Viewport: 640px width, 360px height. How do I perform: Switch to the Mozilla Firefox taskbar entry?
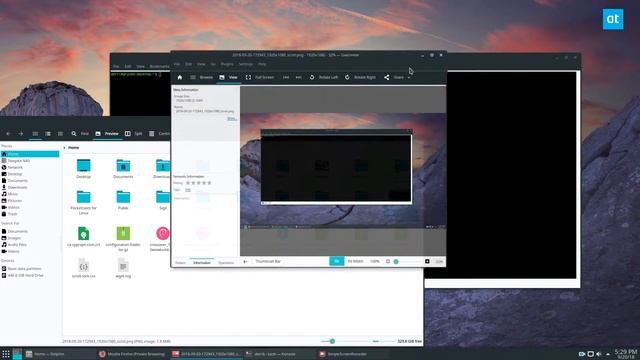point(132,354)
